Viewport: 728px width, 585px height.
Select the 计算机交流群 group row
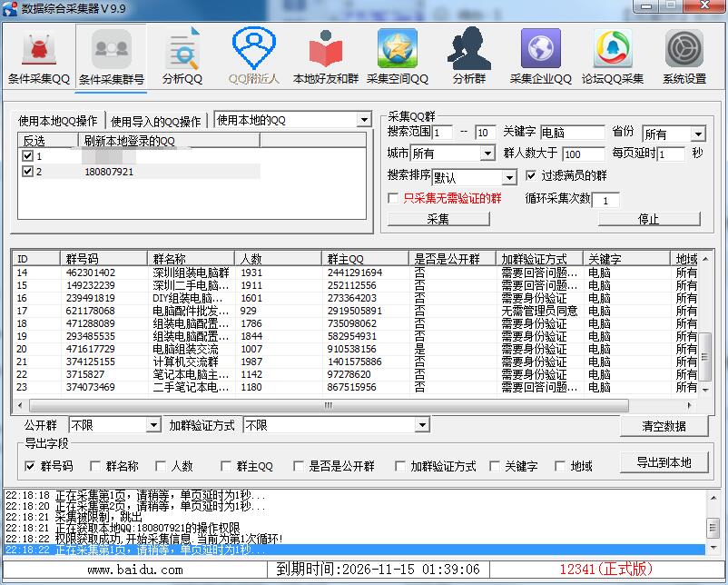coord(356,362)
